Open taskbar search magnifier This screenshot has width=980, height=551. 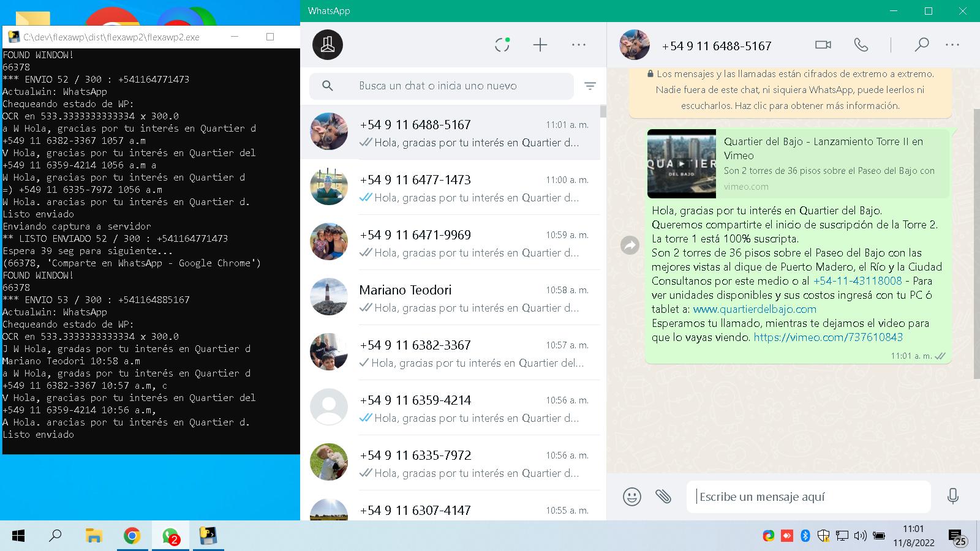(x=55, y=536)
